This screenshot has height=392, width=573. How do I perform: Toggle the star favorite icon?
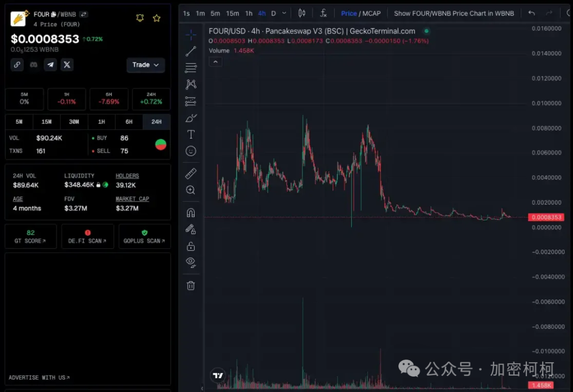(157, 18)
